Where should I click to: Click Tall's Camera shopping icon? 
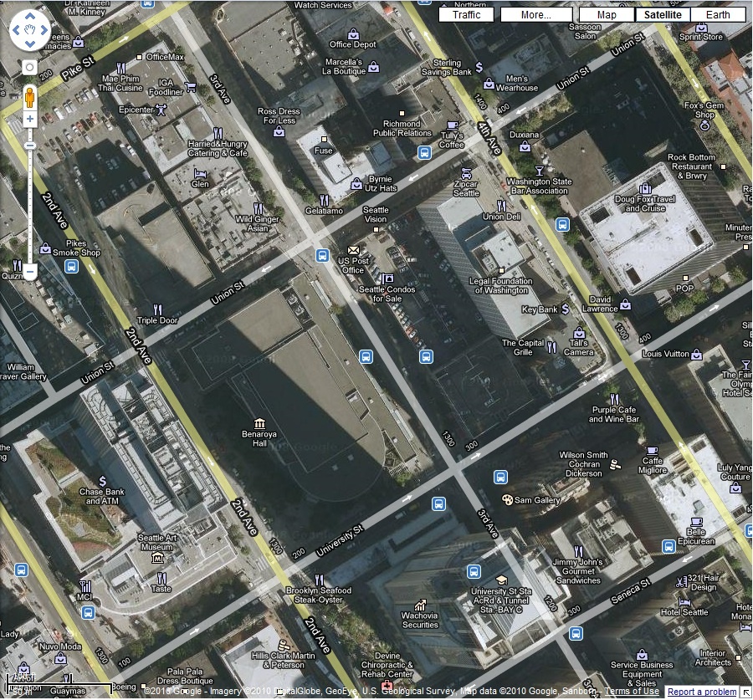tap(579, 333)
